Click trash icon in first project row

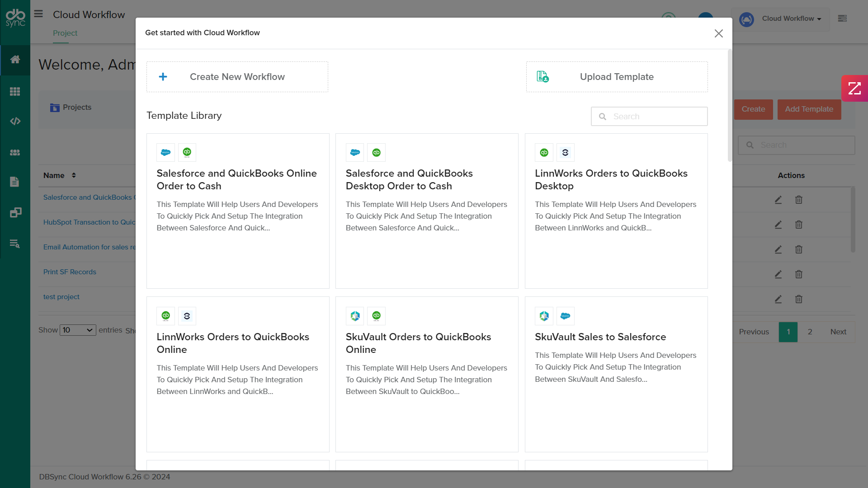click(799, 200)
